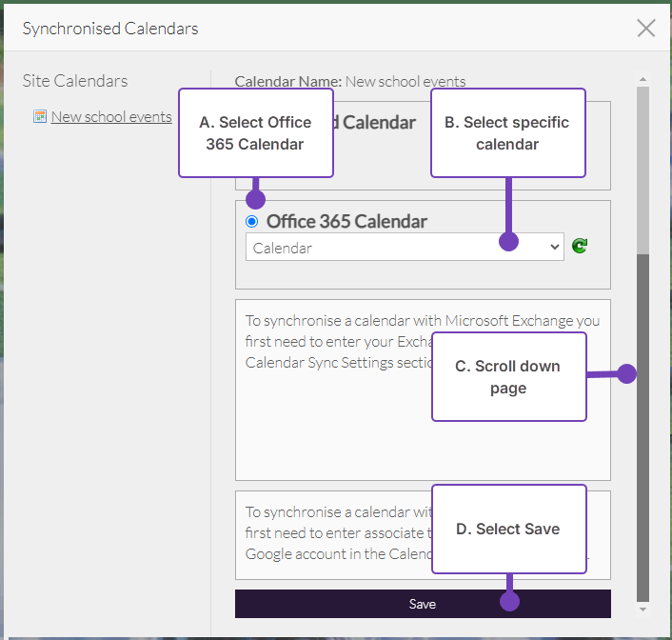Click the Microsoft Exchange instructions text box
672x640 pixels.
pyautogui.click(x=333, y=429)
